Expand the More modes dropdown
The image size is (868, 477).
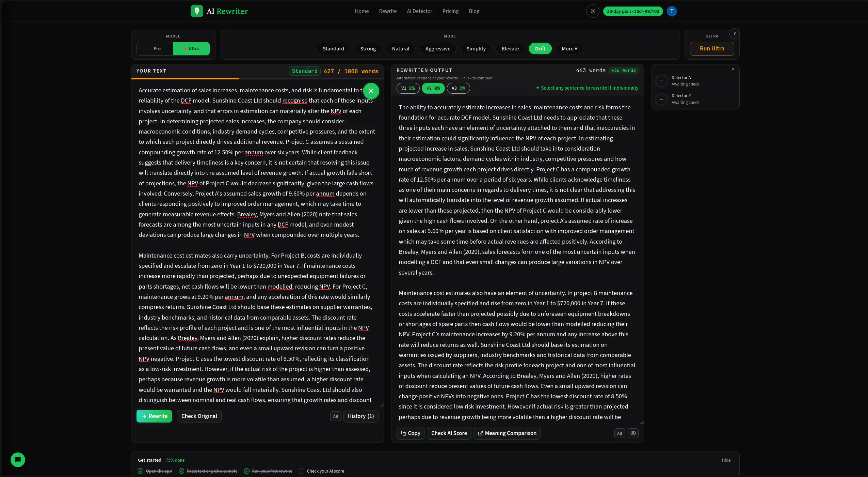(x=569, y=49)
